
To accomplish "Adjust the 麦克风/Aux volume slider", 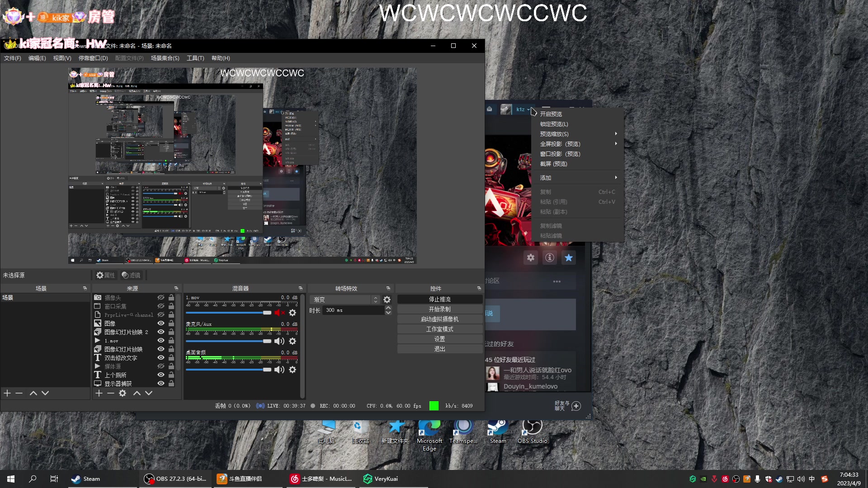I will pyautogui.click(x=229, y=341).
